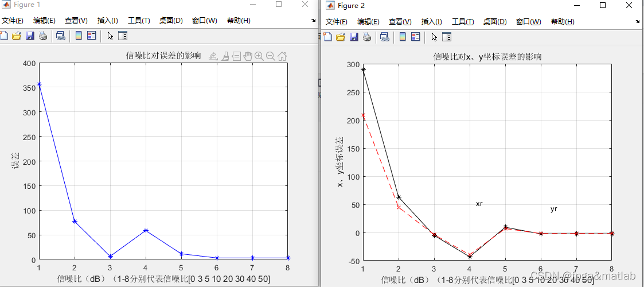The width and height of the screenshot is (644, 287).
Task: Click the link plot icon in Figure 1
Action: tap(60, 36)
